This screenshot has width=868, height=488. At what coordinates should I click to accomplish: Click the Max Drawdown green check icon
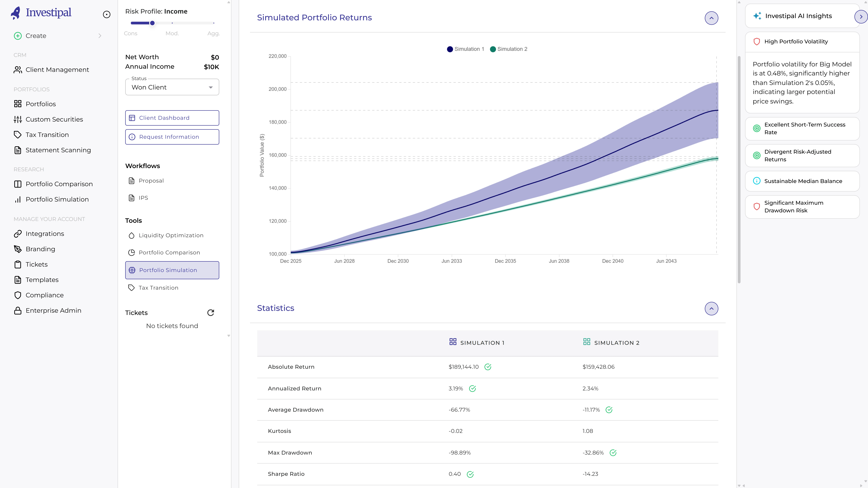coord(613,453)
